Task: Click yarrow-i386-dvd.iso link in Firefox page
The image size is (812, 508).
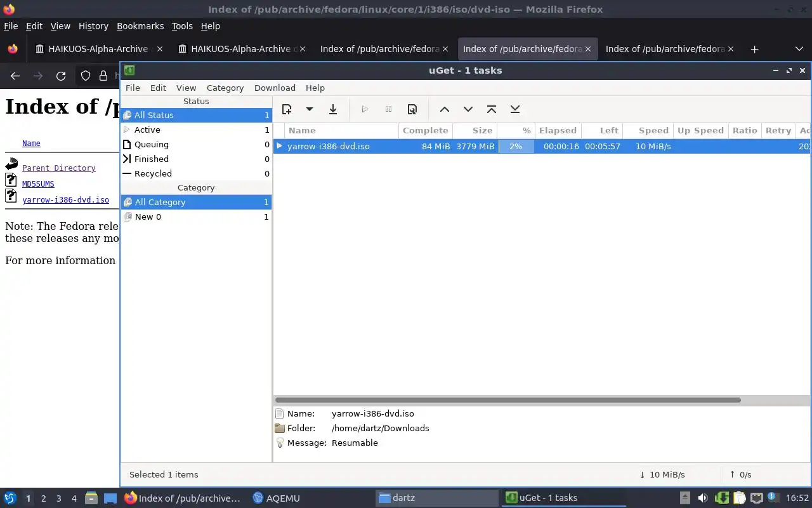Action: point(65,200)
